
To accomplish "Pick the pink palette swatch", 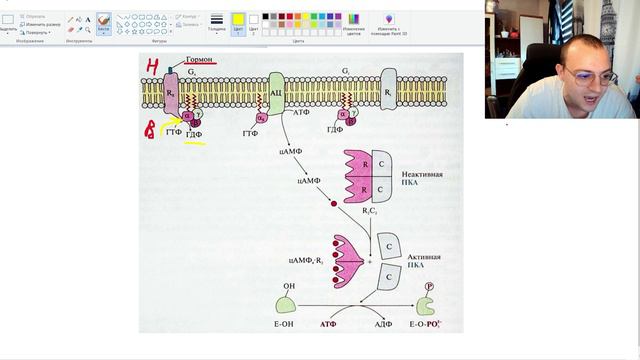I will (290, 24).
